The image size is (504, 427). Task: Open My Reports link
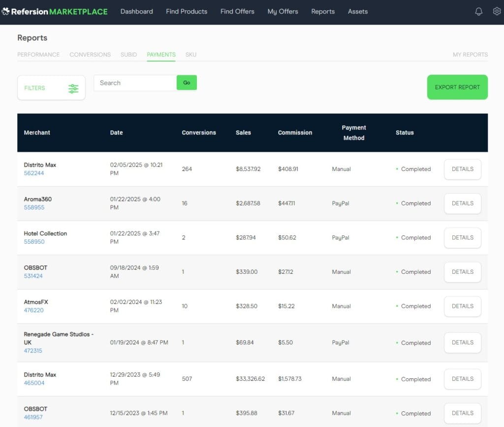click(x=470, y=55)
